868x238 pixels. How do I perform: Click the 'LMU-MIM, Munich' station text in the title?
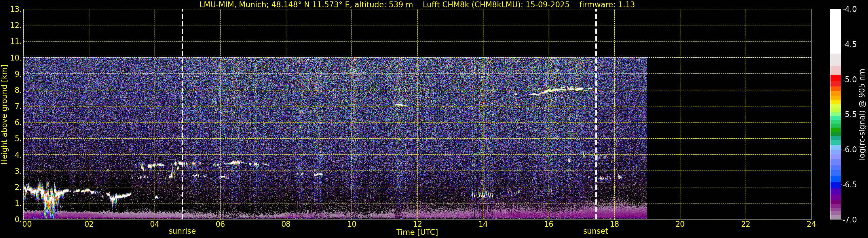(234, 5)
